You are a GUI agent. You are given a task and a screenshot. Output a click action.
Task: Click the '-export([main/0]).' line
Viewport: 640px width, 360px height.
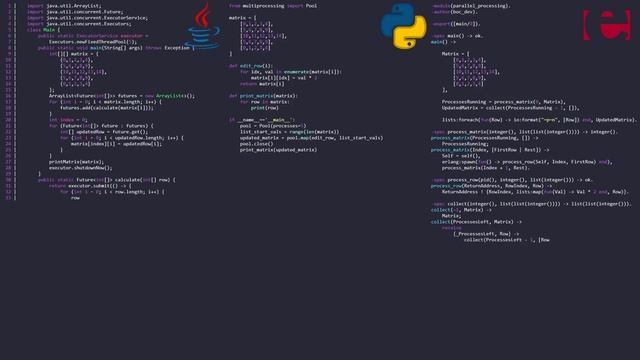point(456,24)
